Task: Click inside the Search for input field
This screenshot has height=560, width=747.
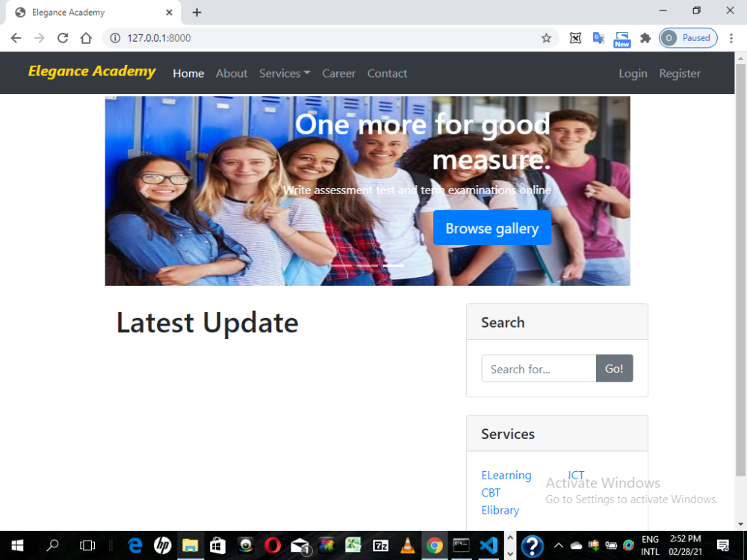Action: point(538,368)
